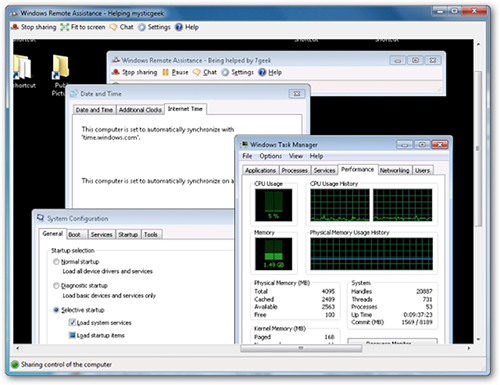Click Stop sharing in outer Remote Assistance toolbar
500x385 pixels.
click(x=34, y=27)
